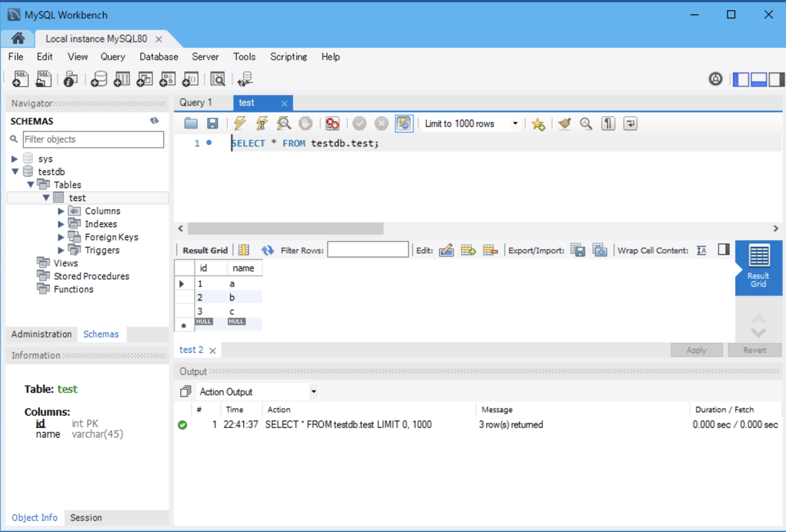Switch to the Administration tab
Screen dimensions: 786x532
click(41, 334)
